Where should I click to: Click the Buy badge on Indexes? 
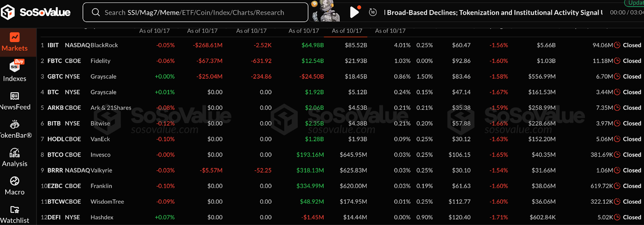click(19, 62)
